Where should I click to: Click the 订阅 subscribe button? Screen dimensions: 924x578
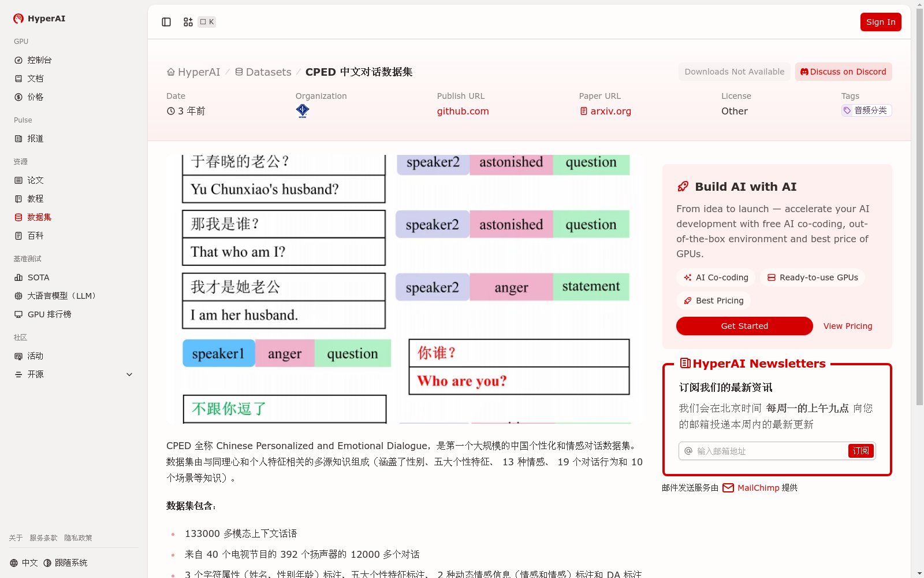coord(861,451)
